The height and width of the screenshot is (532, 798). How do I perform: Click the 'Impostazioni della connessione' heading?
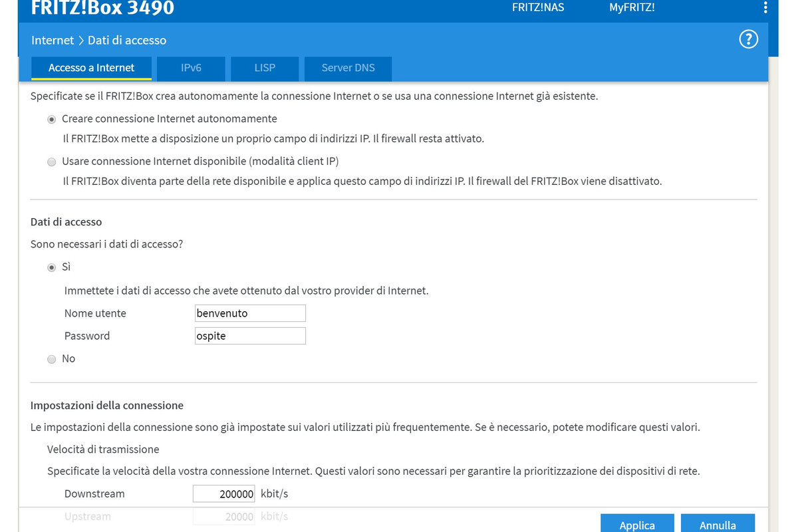107,405
